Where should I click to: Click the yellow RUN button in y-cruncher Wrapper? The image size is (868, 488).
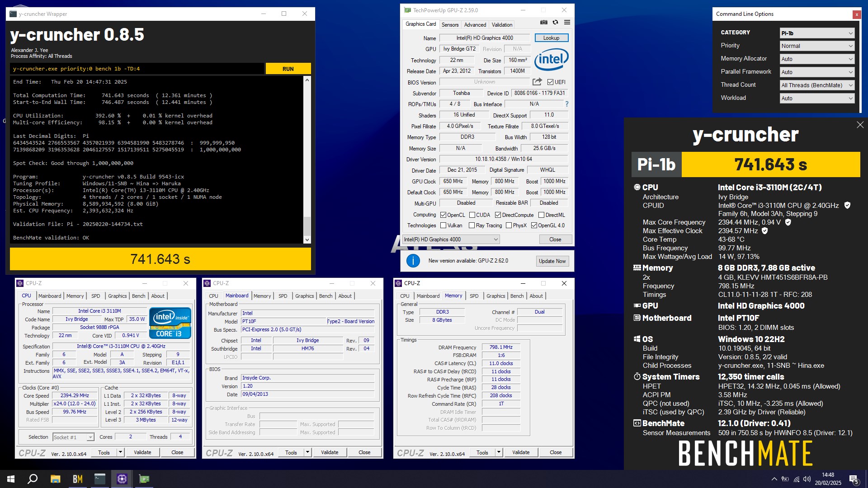(x=288, y=69)
